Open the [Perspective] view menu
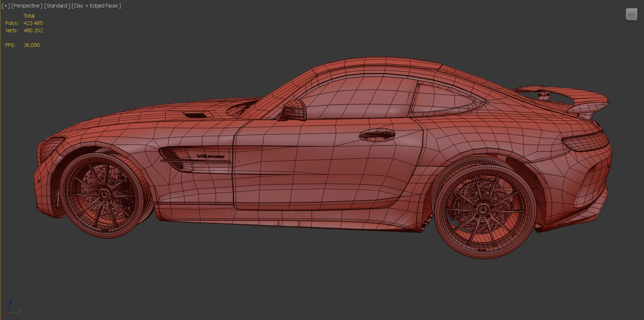Viewport: 644px width, 320px height. 27,6
